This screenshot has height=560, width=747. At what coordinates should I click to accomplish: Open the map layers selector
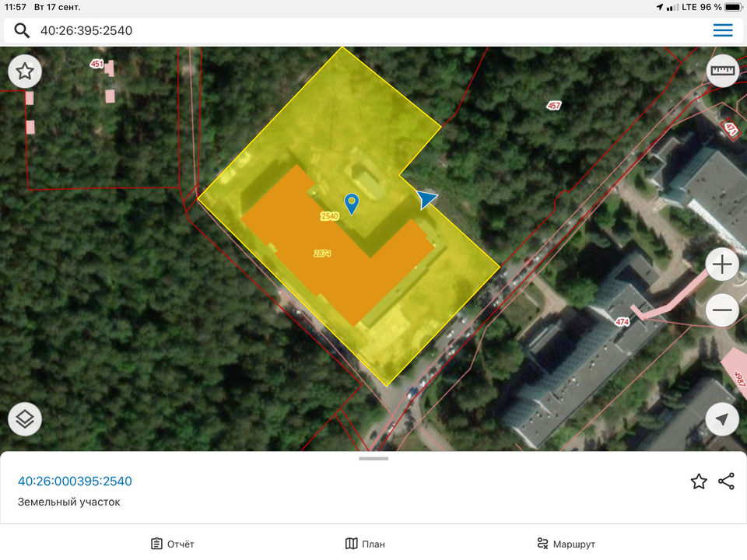tap(25, 419)
